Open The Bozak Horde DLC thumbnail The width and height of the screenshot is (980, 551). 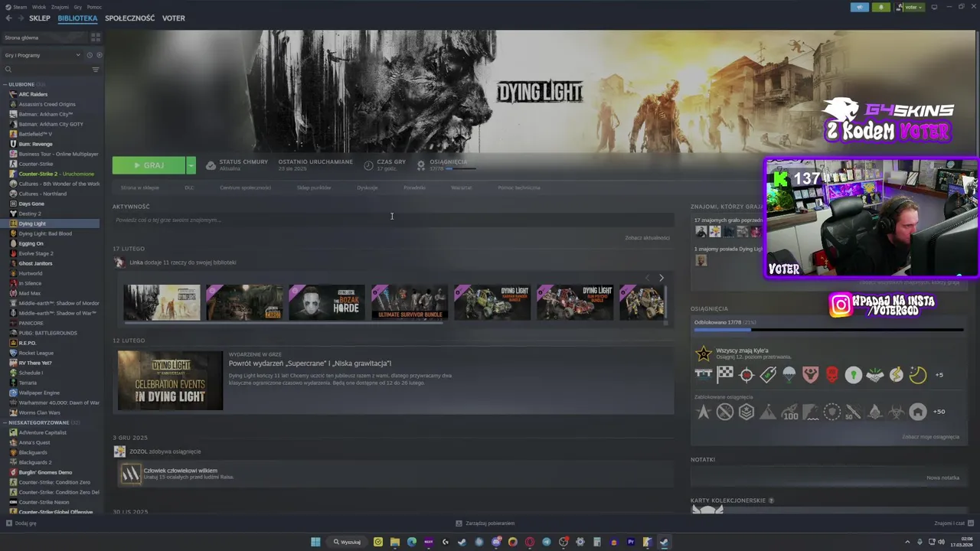(327, 302)
